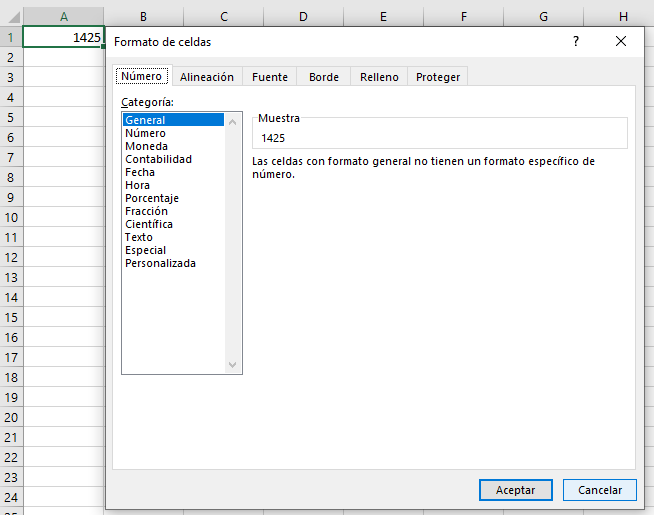Select the Relleno tab
Screen dimensions: 654x515
379,77
